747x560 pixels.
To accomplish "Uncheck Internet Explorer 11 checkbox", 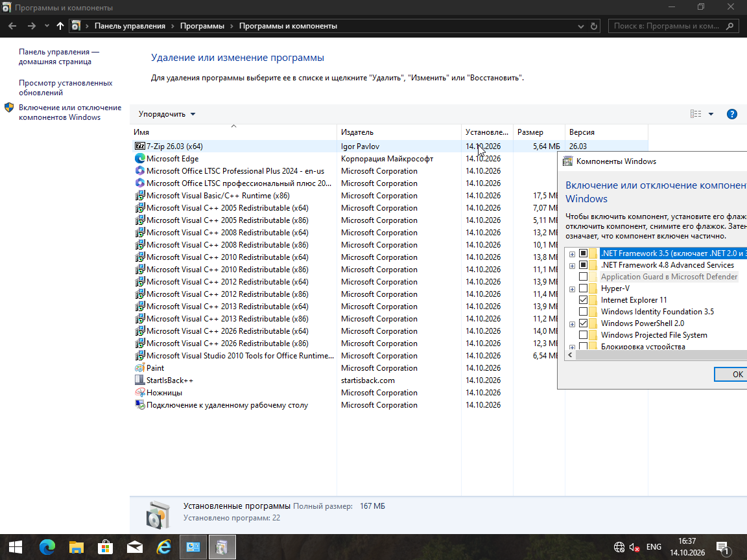I will click(583, 300).
